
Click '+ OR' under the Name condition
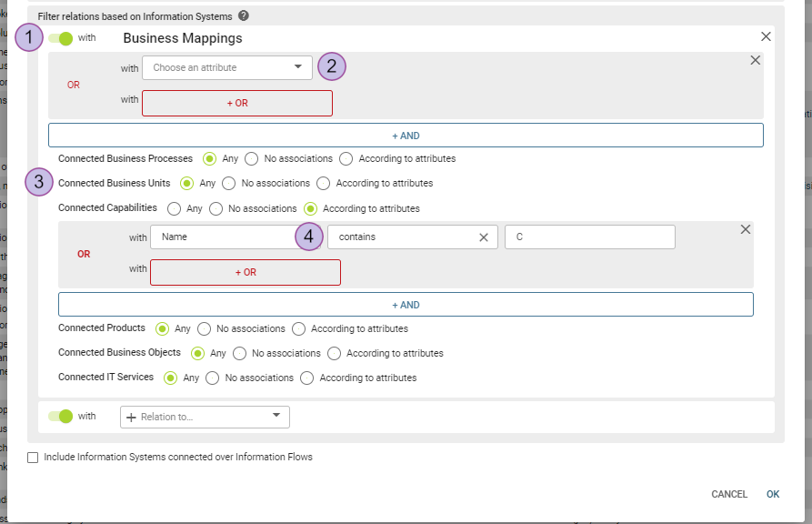coord(245,273)
